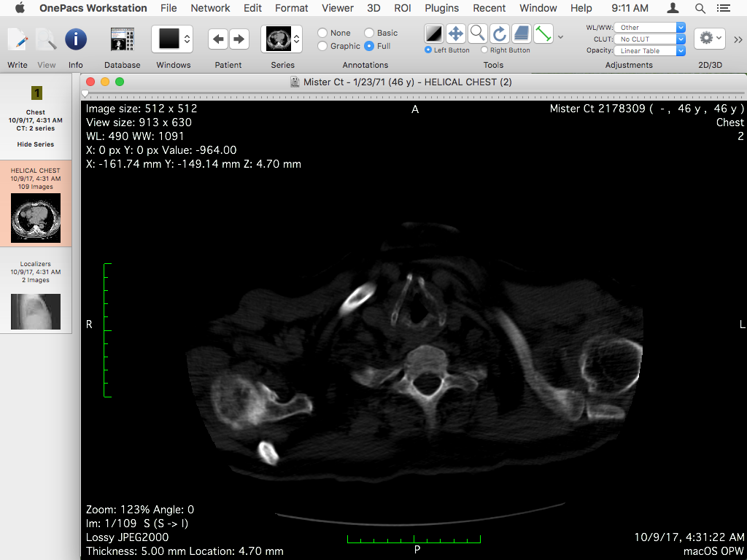
Task: Click the Chest study entry
Action: 36,120
